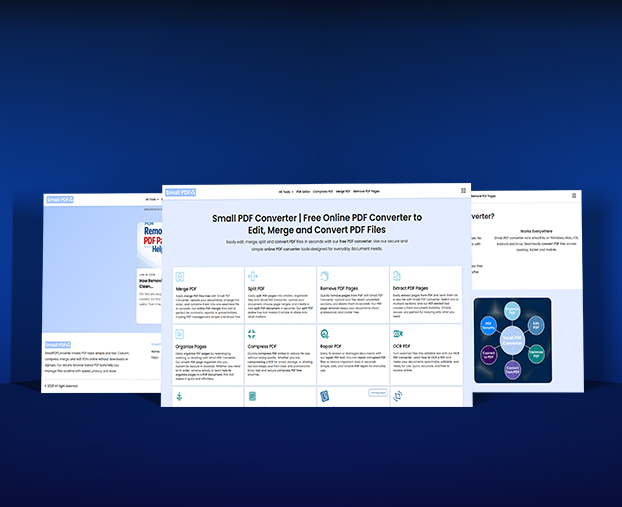This screenshot has height=507, width=622.
Task: Open Remove PDF Pages in the center navigation
Action: click(367, 191)
